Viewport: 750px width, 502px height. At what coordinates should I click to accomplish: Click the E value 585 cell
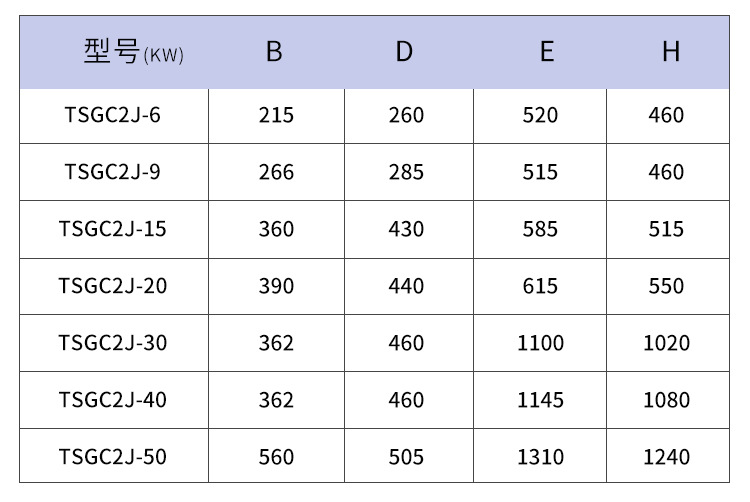[540, 229]
